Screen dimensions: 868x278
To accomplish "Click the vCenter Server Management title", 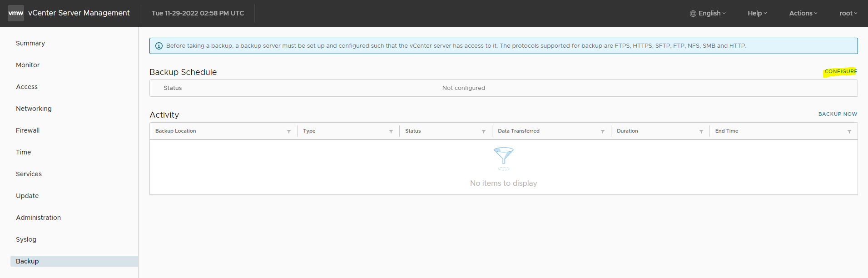I will (x=79, y=13).
